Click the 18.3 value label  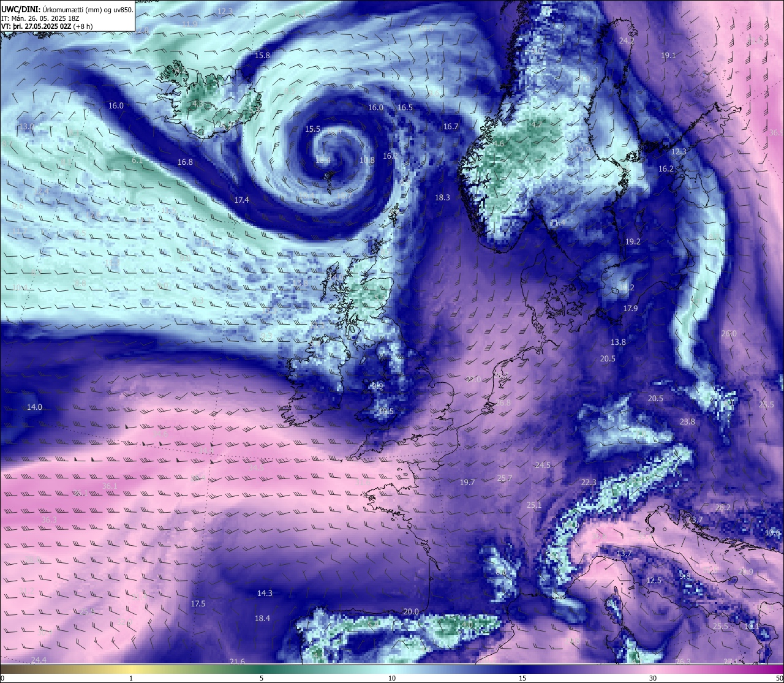coord(442,197)
